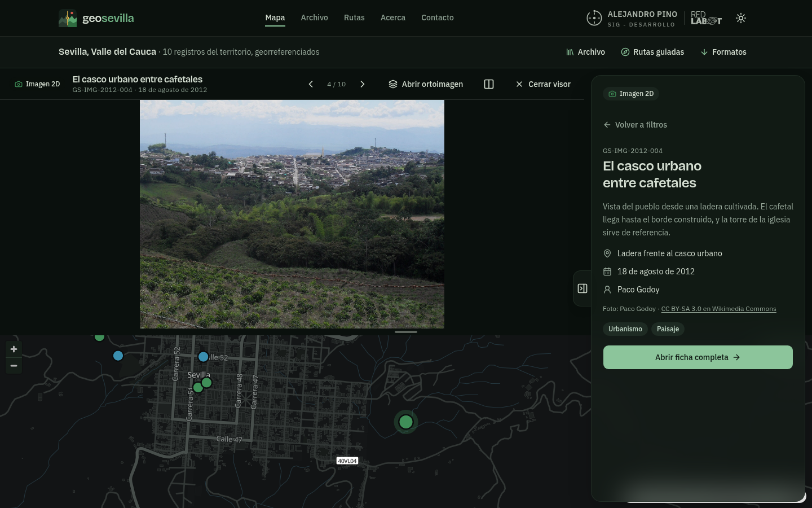Open the RED LAB logo
The image size is (812, 508).
706,18
